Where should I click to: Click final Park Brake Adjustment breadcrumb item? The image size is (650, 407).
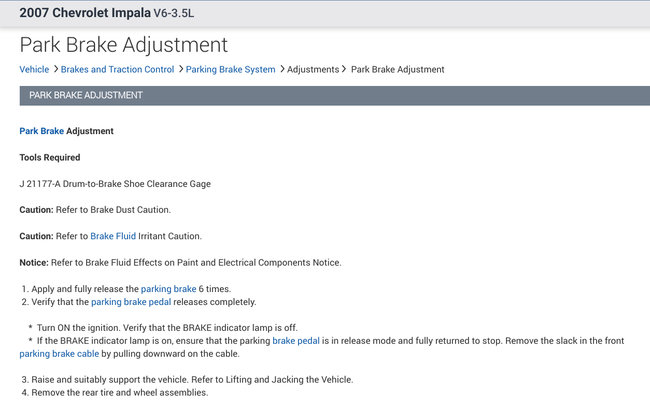click(x=397, y=69)
